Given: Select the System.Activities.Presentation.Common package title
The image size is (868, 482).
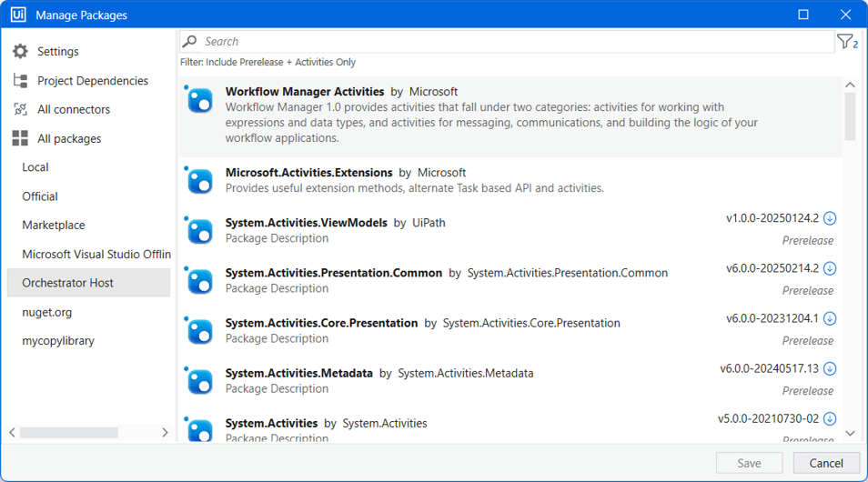Looking at the screenshot, I should click(334, 273).
